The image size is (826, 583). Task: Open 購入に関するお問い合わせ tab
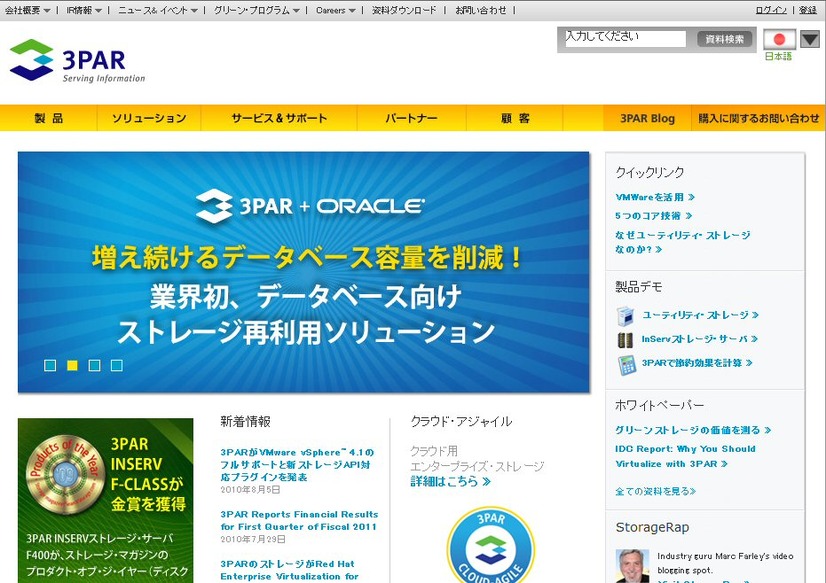[x=759, y=118]
